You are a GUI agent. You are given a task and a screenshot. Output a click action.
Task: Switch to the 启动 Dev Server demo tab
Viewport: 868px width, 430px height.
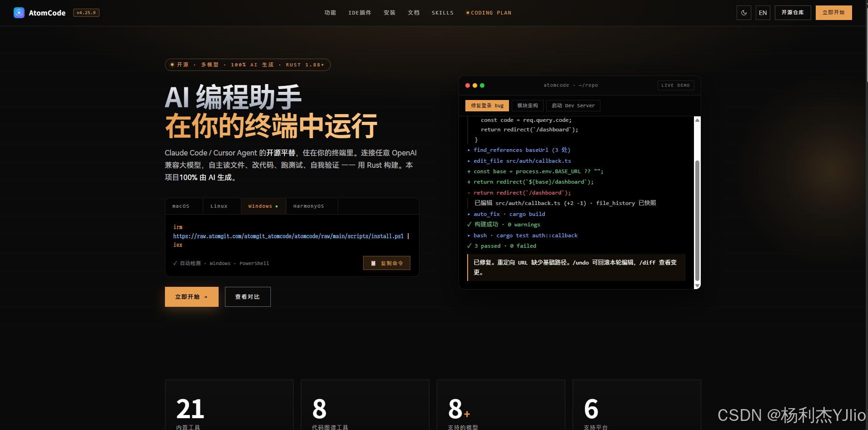point(574,105)
